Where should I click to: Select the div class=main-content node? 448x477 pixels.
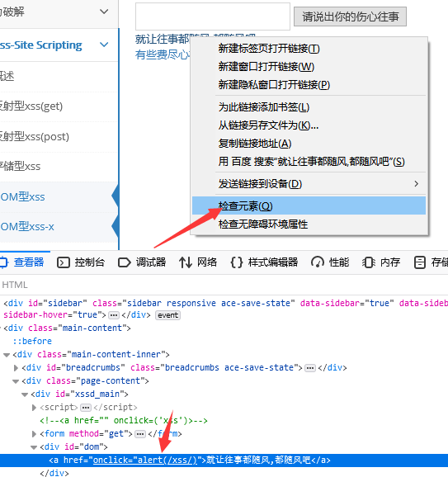pyautogui.click(x=67, y=328)
